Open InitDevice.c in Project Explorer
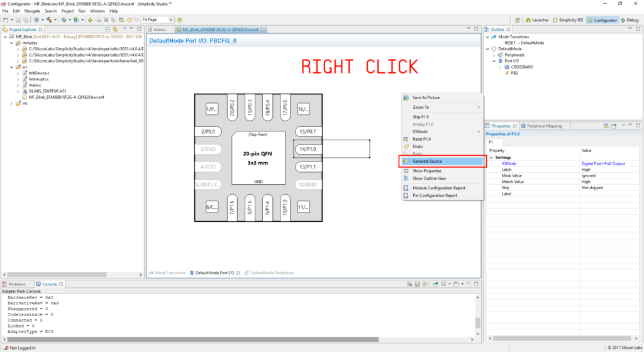644x352 pixels. (38, 73)
